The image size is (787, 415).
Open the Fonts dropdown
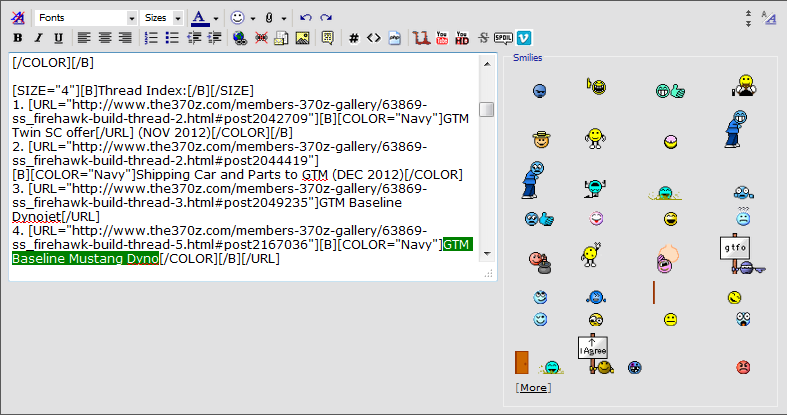86,18
